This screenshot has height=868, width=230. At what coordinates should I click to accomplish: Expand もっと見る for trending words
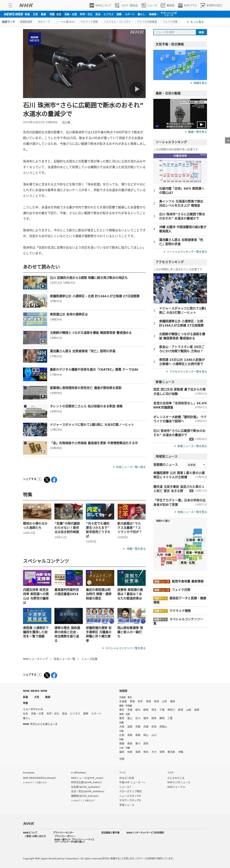point(196,22)
